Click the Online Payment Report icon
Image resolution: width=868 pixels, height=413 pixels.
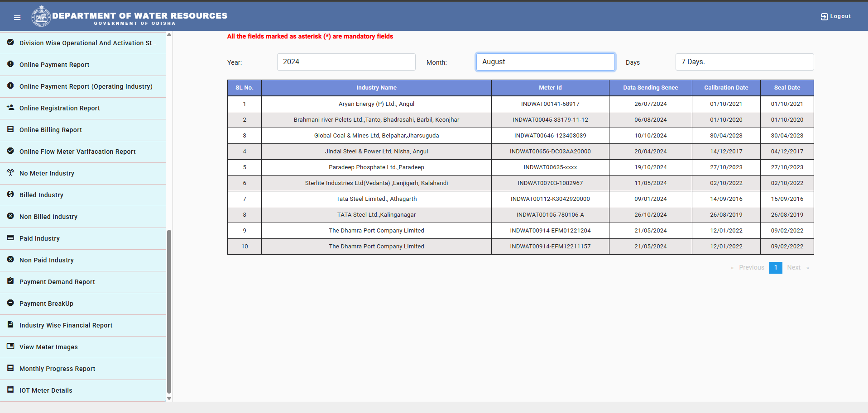[x=10, y=64]
